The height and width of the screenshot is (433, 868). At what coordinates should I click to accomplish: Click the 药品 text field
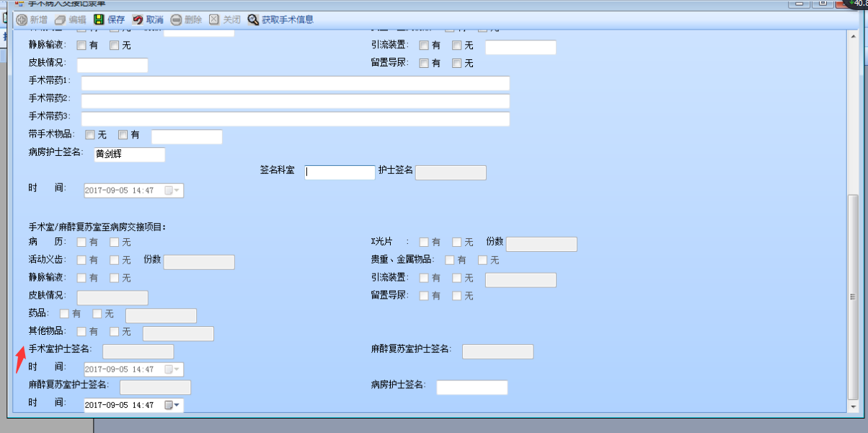pos(161,315)
